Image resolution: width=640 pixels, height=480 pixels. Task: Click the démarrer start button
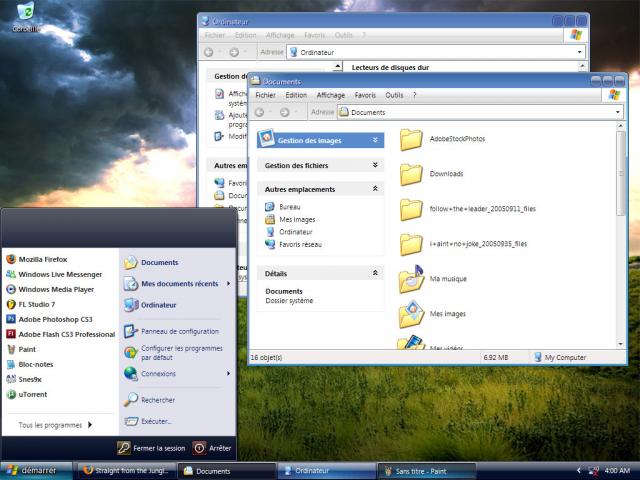(x=36, y=471)
